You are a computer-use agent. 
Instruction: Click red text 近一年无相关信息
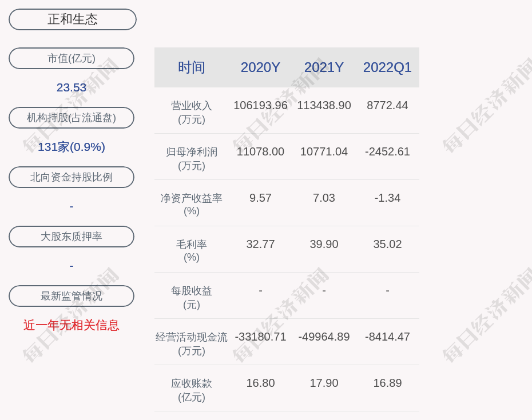(x=72, y=325)
